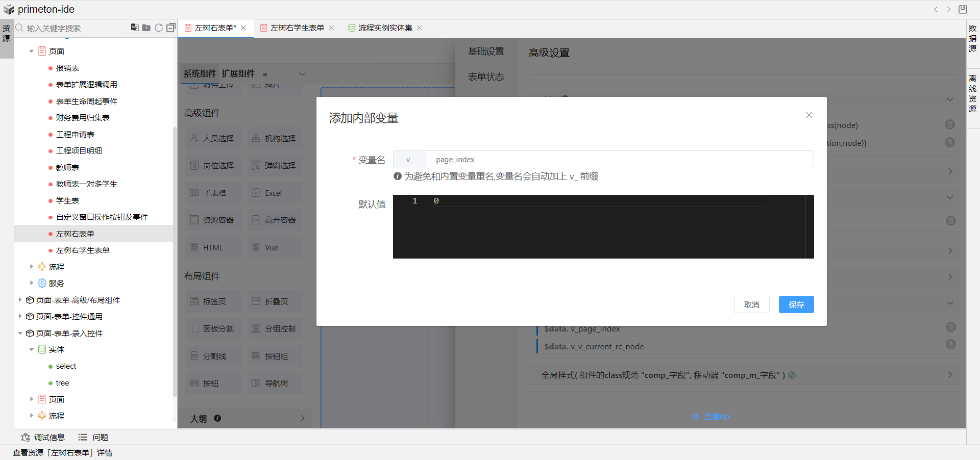Screen dimensions: 980x460
Task: Delete the $data.v_page_index variable via trash icon
Action: point(950,327)
